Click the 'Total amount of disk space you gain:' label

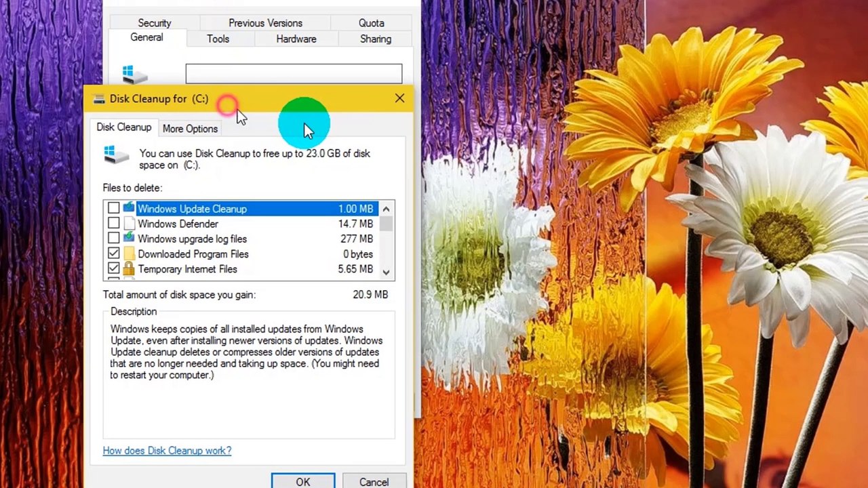[179, 295]
